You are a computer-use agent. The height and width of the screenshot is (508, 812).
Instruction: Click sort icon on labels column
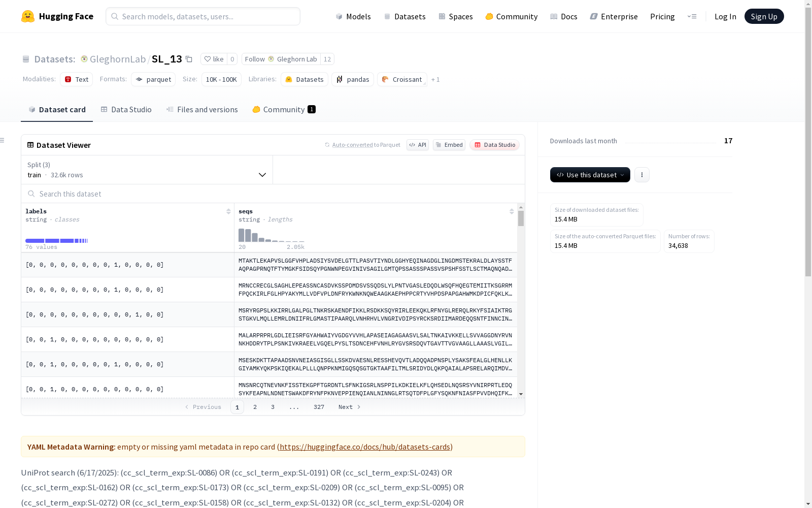pyautogui.click(x=228, y=211)
